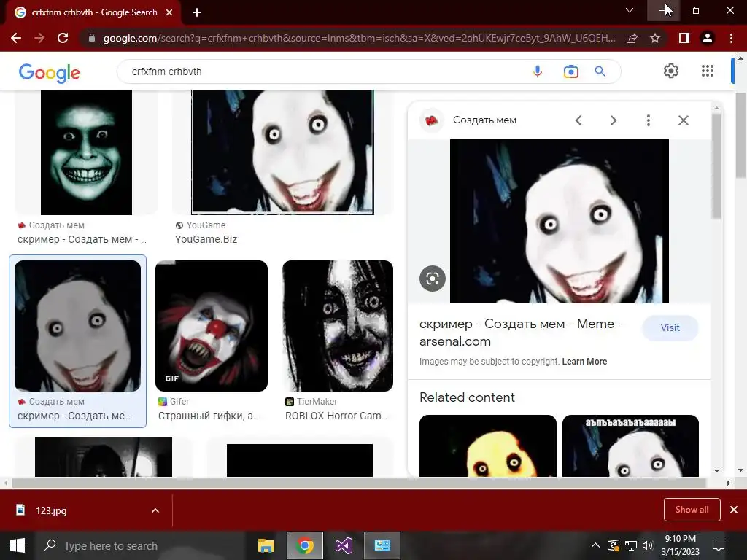Close the image preview panel
747x560 pixels.
pos(683,120)
